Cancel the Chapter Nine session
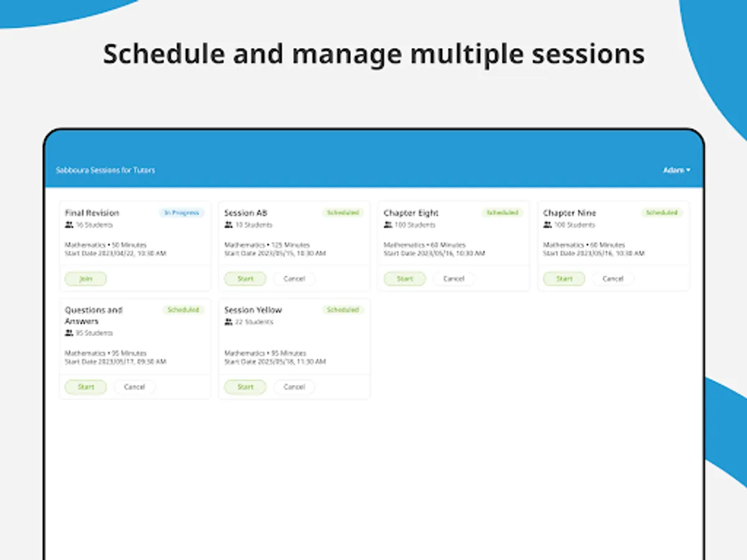747x560 pixels. [613, 279]
